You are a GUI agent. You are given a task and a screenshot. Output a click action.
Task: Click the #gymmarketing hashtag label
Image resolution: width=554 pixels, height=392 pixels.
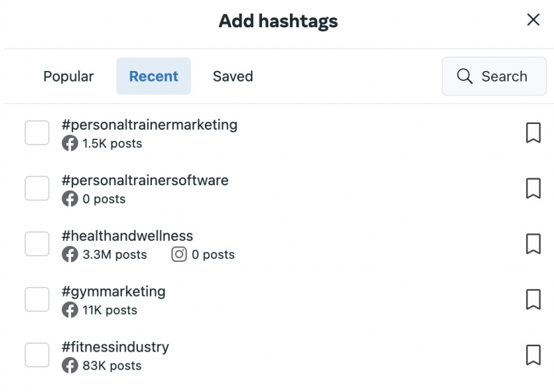click(114, 291)
